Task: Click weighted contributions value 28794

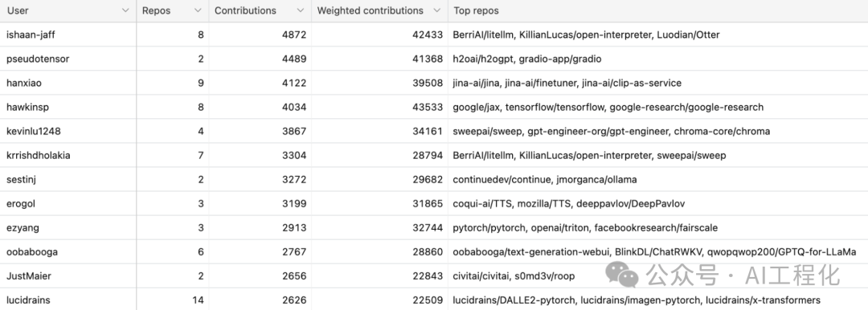Action: point(428,155)
